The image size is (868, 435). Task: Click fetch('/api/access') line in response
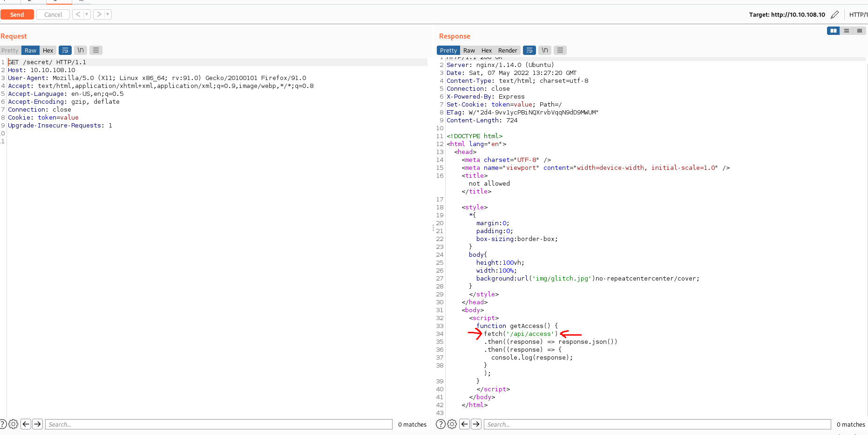pyautogui.click(x=521, y=334)
